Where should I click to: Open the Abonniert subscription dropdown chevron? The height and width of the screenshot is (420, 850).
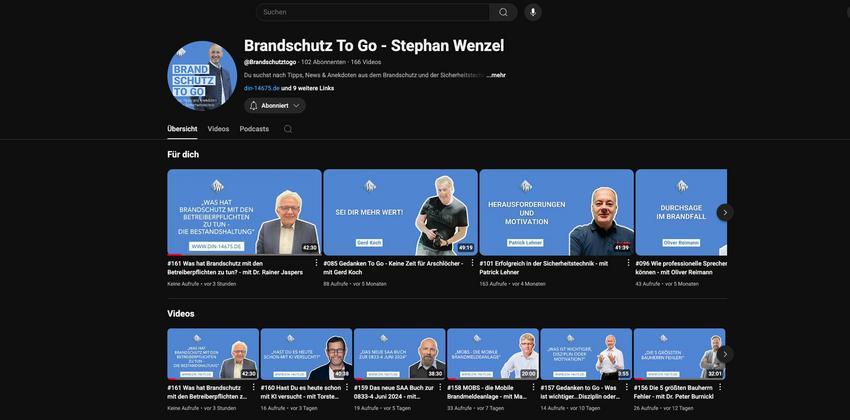click(296, 106)
